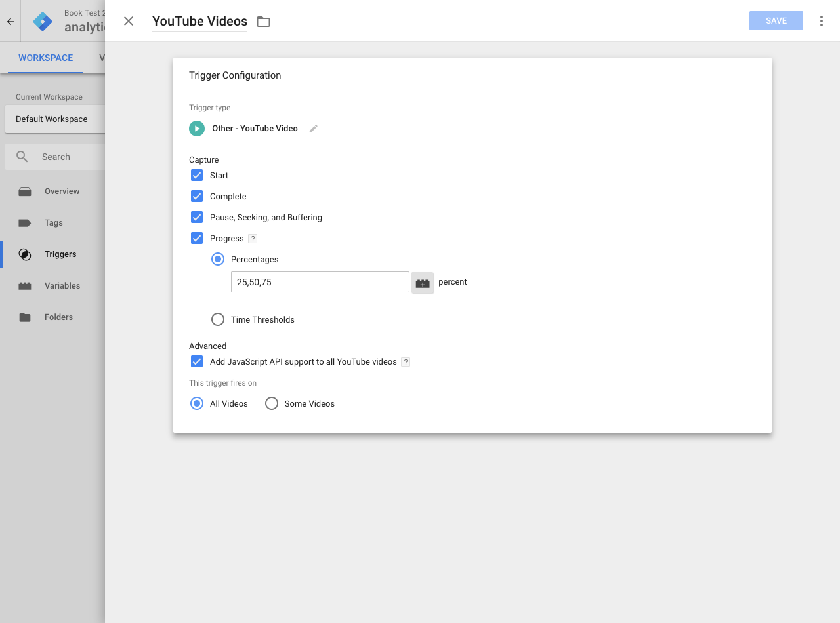Click the help icon next to Progress

point(253,239)
